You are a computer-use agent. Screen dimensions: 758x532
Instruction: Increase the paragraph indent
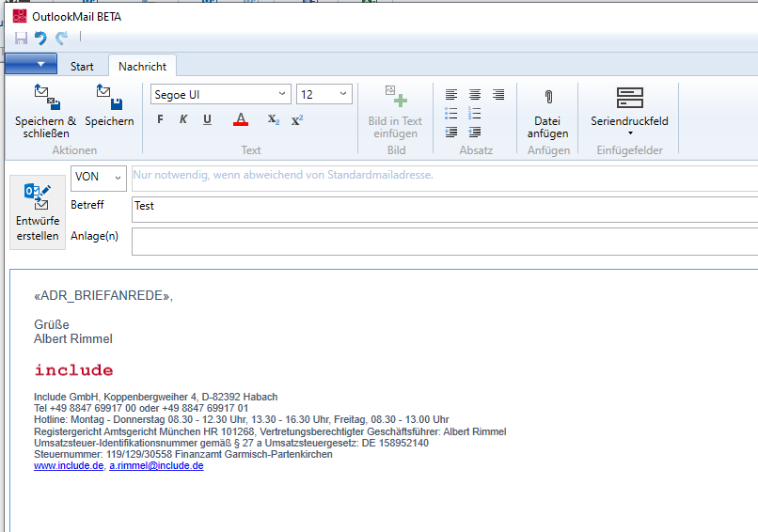click(451, 132)
